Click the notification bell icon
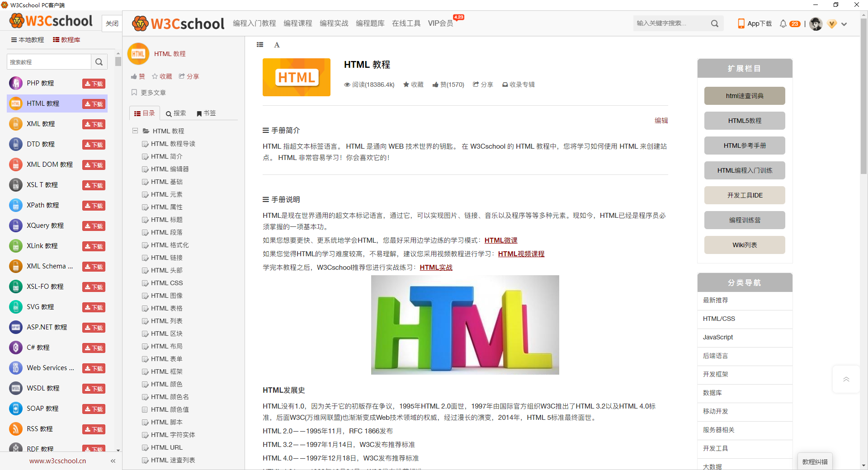 783,23
